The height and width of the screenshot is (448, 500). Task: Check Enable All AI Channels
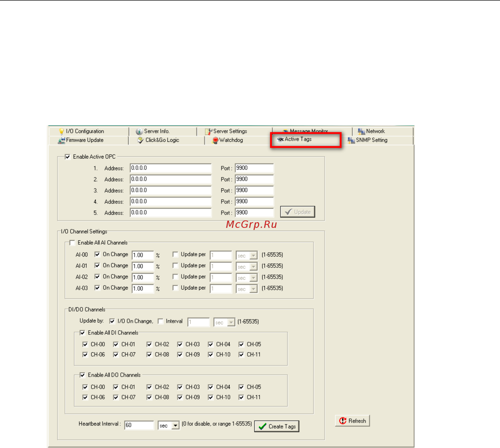coord(72,243)
